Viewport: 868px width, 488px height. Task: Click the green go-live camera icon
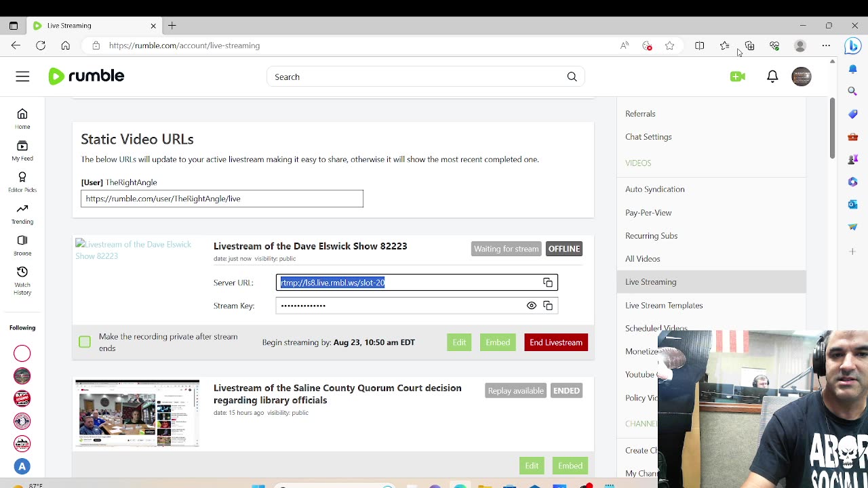(738, 77)
